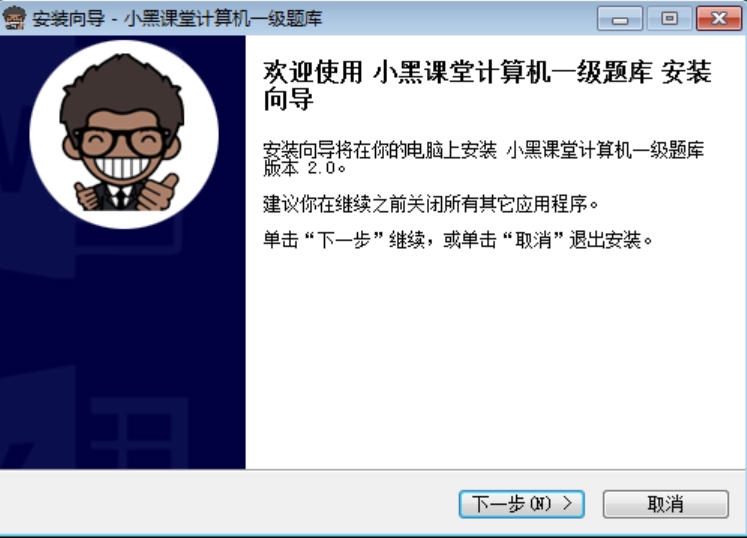Minimize the 安装向导 window
This screenshot has height=538, width=747.
(620, 18)
